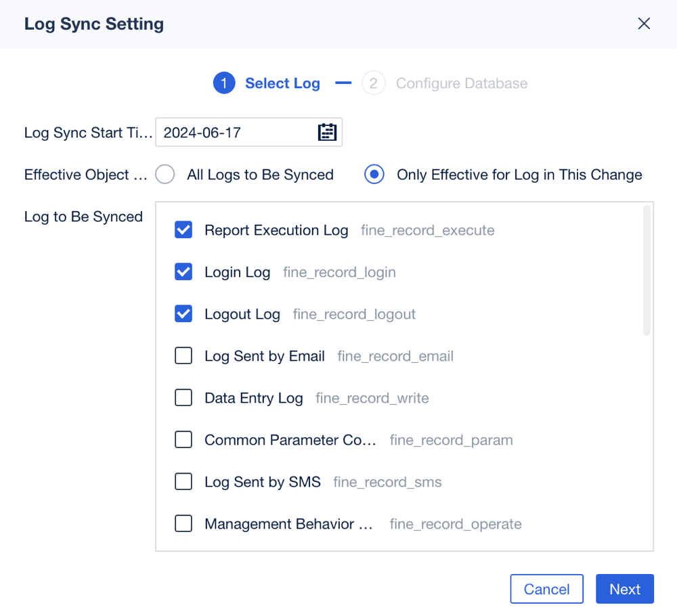Check the Common Parameter Co... option

click(x=183, y=439)
